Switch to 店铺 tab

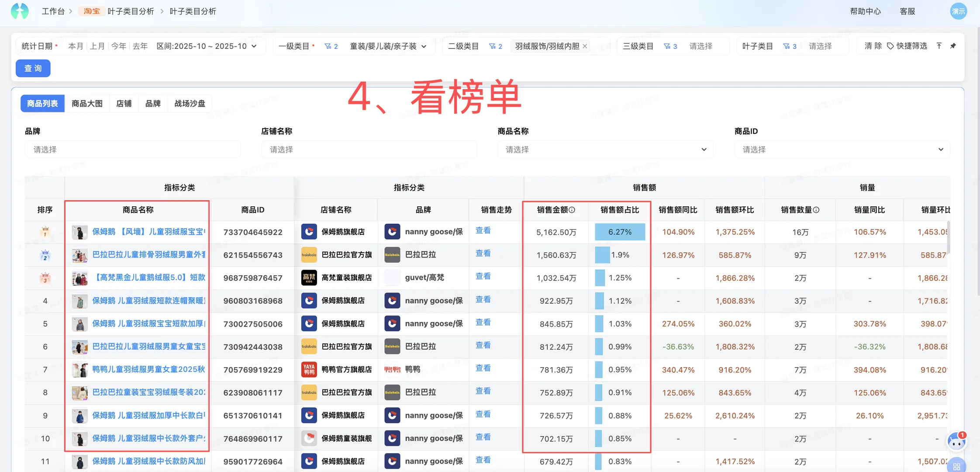124,104
